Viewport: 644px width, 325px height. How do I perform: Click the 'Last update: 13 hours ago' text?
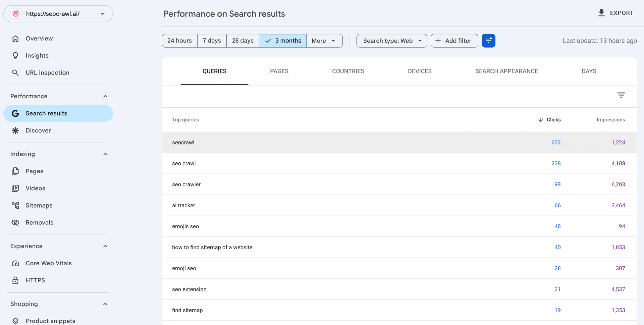(x=600, y=41)
